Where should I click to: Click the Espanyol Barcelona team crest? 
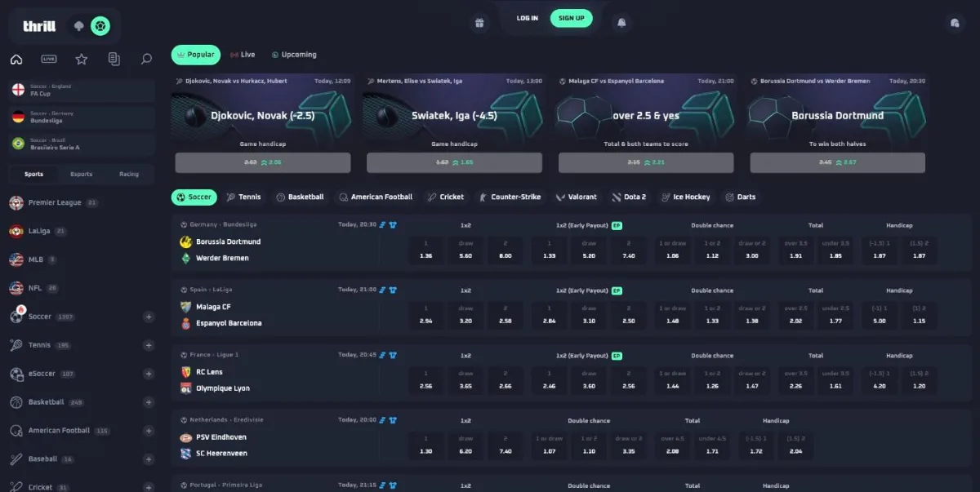(x=185, y=323)
